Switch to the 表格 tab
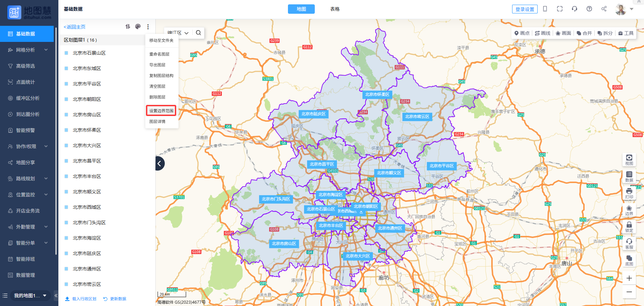 click(335, 9)
